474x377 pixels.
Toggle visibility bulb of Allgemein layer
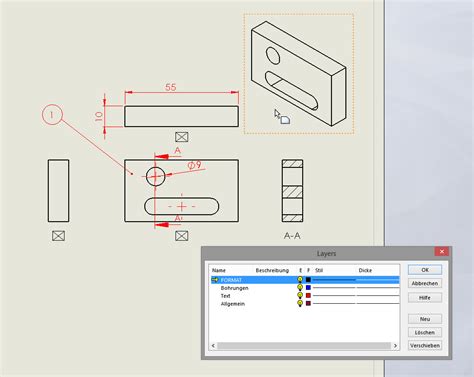click(300, 303)
